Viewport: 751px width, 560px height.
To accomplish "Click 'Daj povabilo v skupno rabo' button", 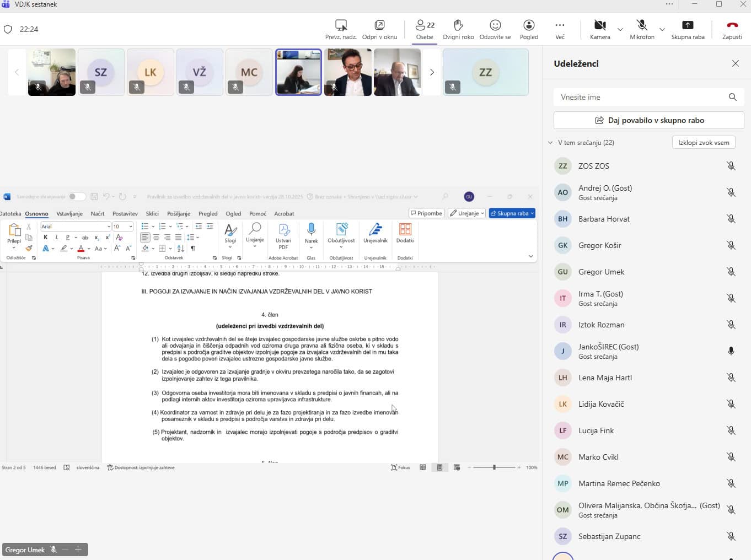I will coord(648,120).
